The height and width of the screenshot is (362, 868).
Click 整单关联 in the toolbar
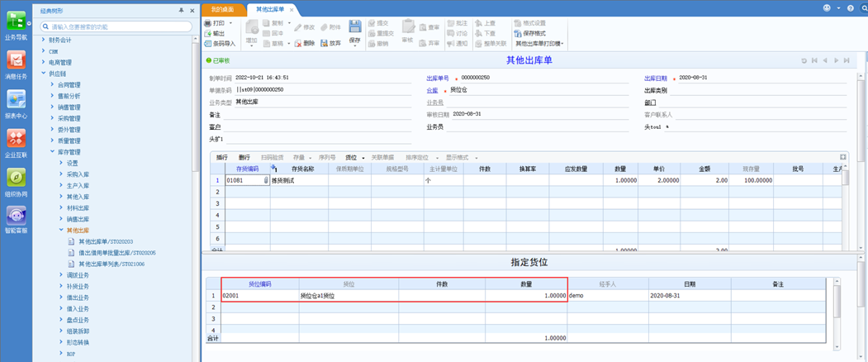click(491, 43)
